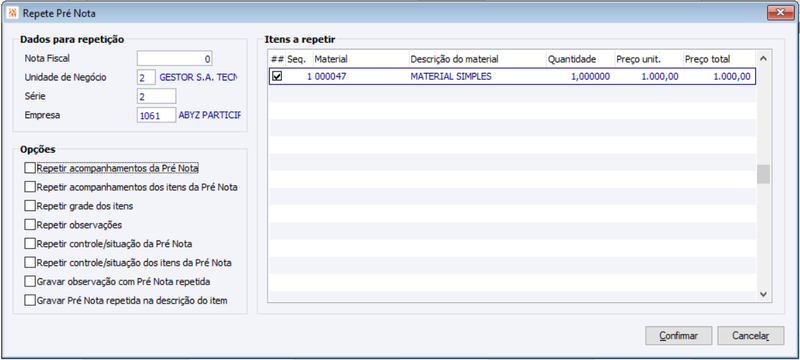Image resolution: width=800 pixels, height=360 pixels.
Task: Toggle Repetir grade dos itens checkbox
Action: click(30, 206)
